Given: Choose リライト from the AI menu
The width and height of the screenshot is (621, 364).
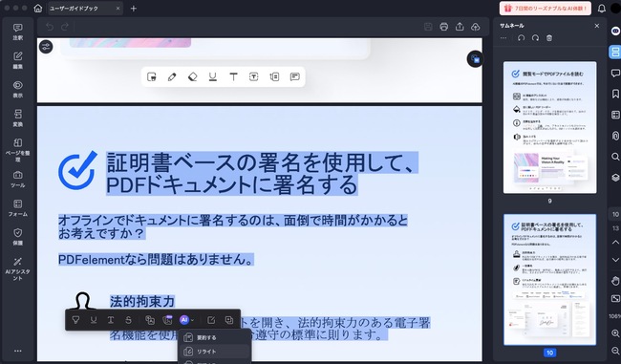Looking at the screenshot, I should coord(215,352).
